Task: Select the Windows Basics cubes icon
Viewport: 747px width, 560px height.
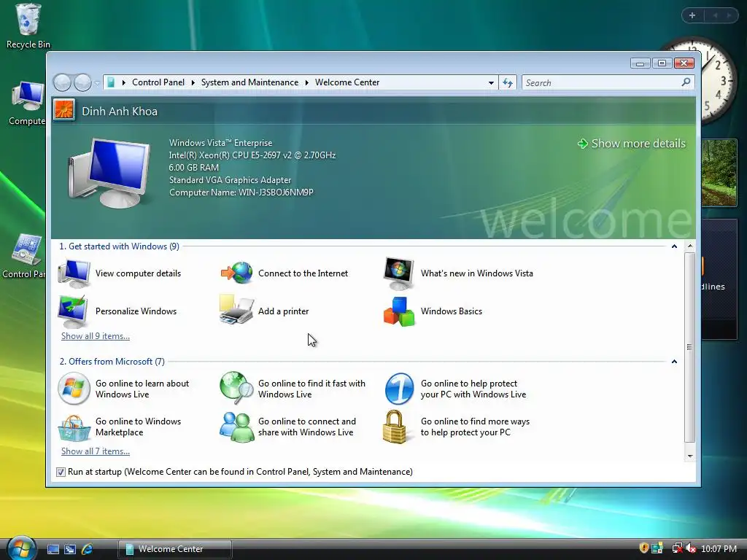Action: [399, 311]
